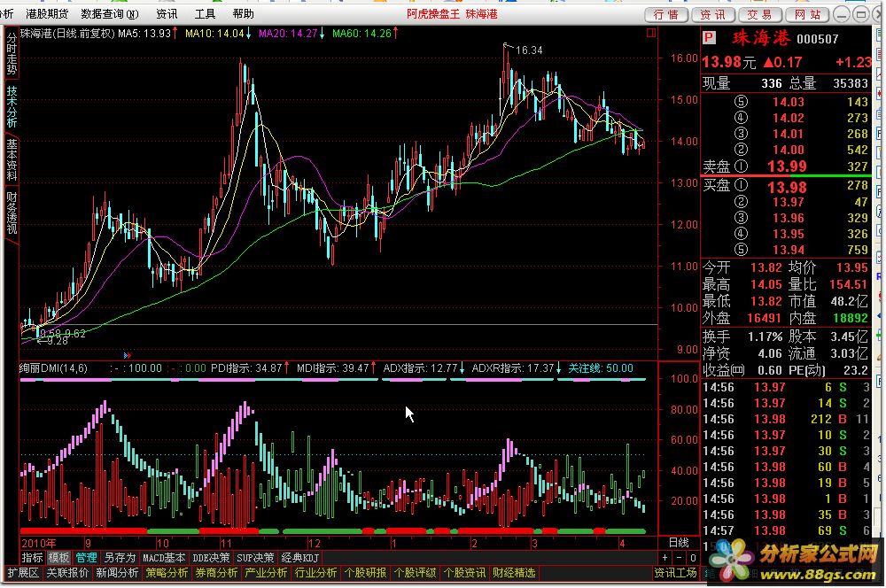Click the plus zoom button near 日线
This screenshot has height=588, width=886.
tap(665, 558)
